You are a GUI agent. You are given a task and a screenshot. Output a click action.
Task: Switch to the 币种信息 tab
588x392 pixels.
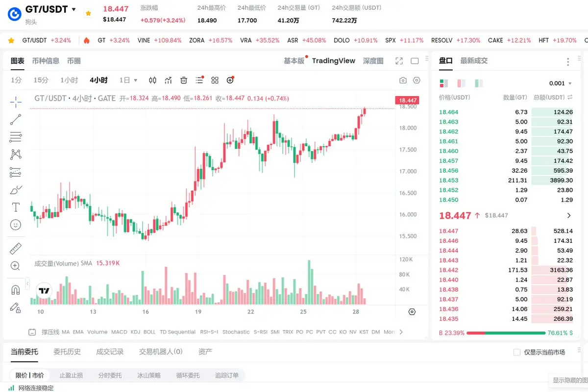pos(46,61)
